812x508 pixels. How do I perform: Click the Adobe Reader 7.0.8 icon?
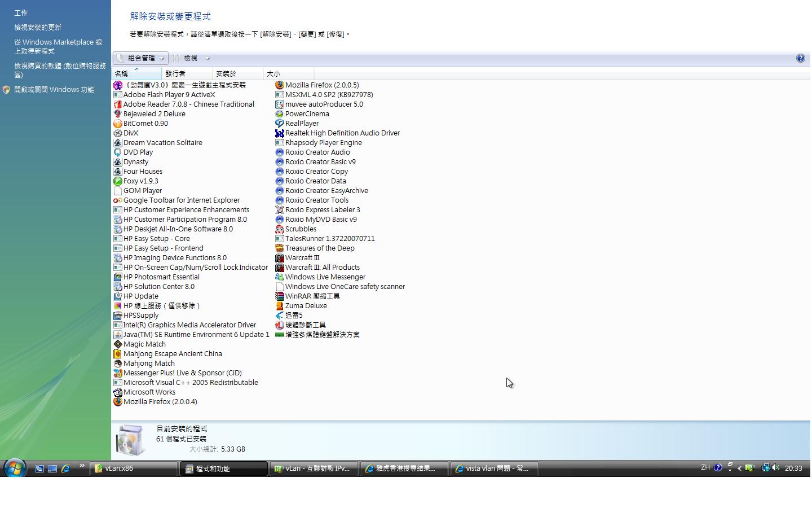click(117, 104)
